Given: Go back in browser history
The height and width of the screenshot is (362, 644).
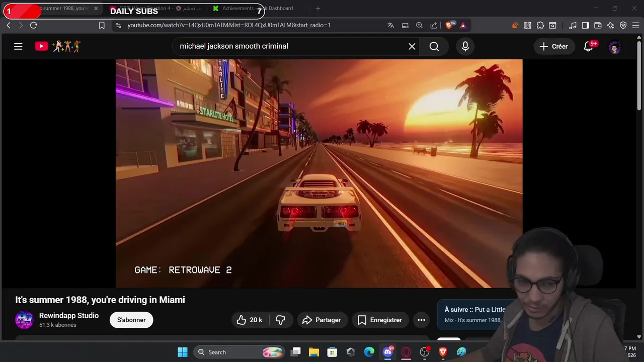Looking at the screenshot, I should pyautogui.click(x=9, y=25).
